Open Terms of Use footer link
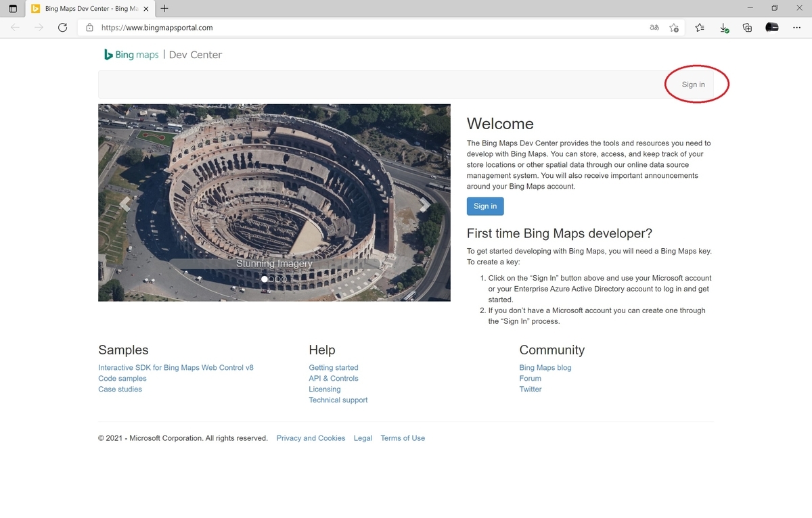The height and width of the screenshot is (518, 812). [x=403, y=438]
